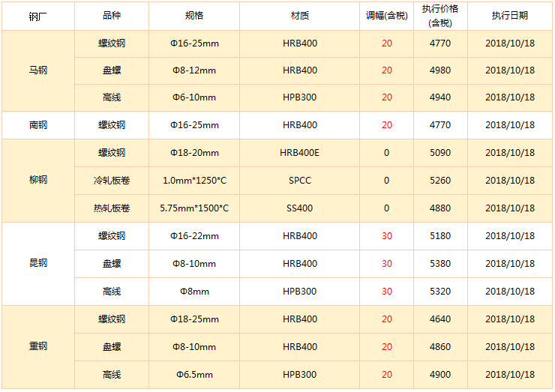Click the price 5180 cell
555x392 pixels.
pyautogui.click(x=440, y=236)
